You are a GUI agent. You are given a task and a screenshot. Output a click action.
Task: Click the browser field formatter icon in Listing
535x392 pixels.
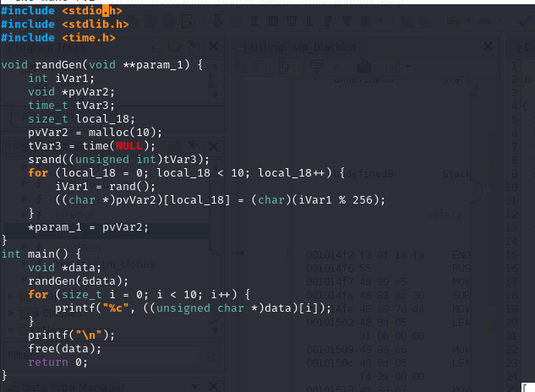click(317, 66)
